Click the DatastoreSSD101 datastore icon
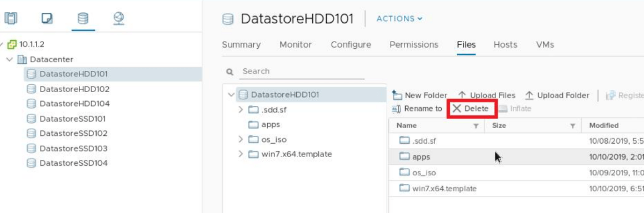The image size is (644, 213). (31, 119)
